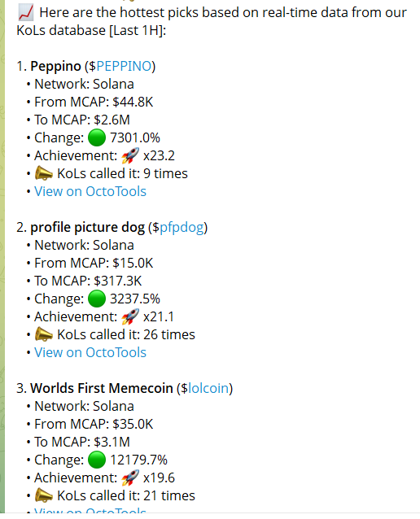This screenshot has height=519, width=420.
Task: Click View on OctoTools under profile picture dog
Action: (90, 352)
